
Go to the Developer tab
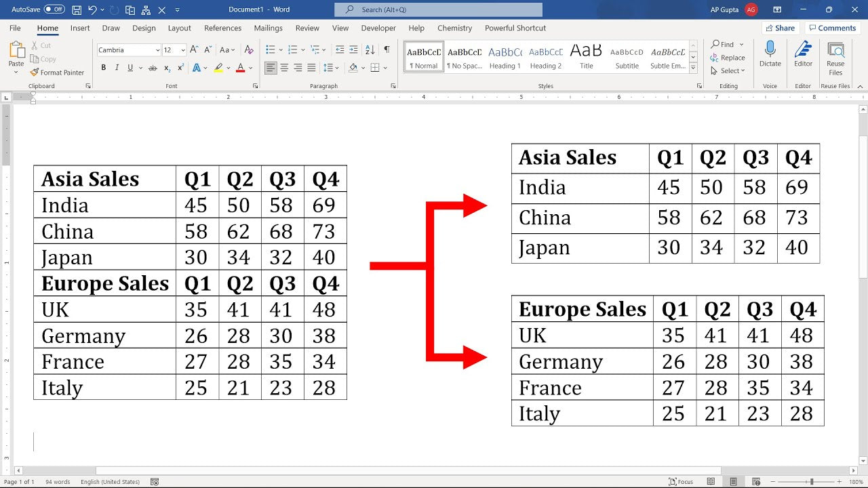tap(378, 28)
